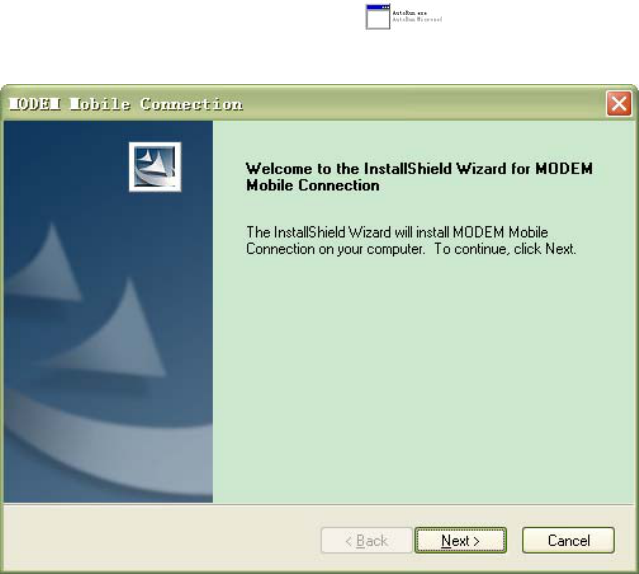Click the MODEM Mobile Connection title bar text
Viewport: 639px width, 574px height.
click(126, 104)
